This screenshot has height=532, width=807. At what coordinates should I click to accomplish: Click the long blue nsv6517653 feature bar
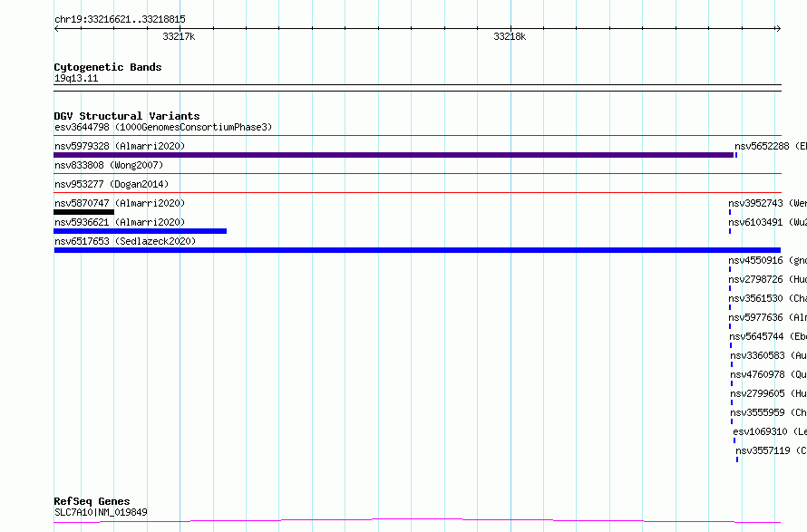point(417,250)
